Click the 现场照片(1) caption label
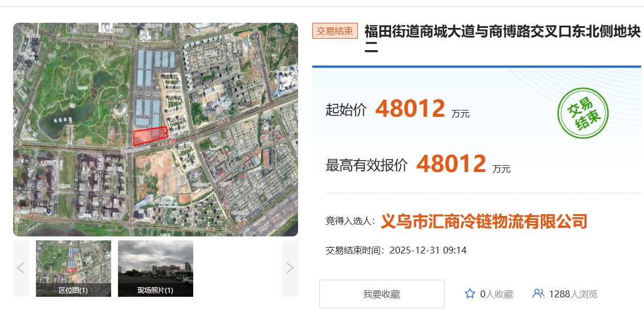Viewport: 644px width, 319px height. (x=155, y=291)
